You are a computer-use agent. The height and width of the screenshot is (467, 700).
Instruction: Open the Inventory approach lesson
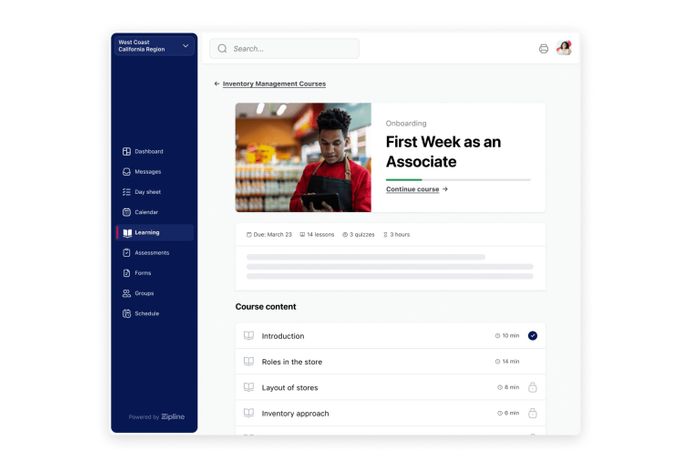[x=390, y=413]
